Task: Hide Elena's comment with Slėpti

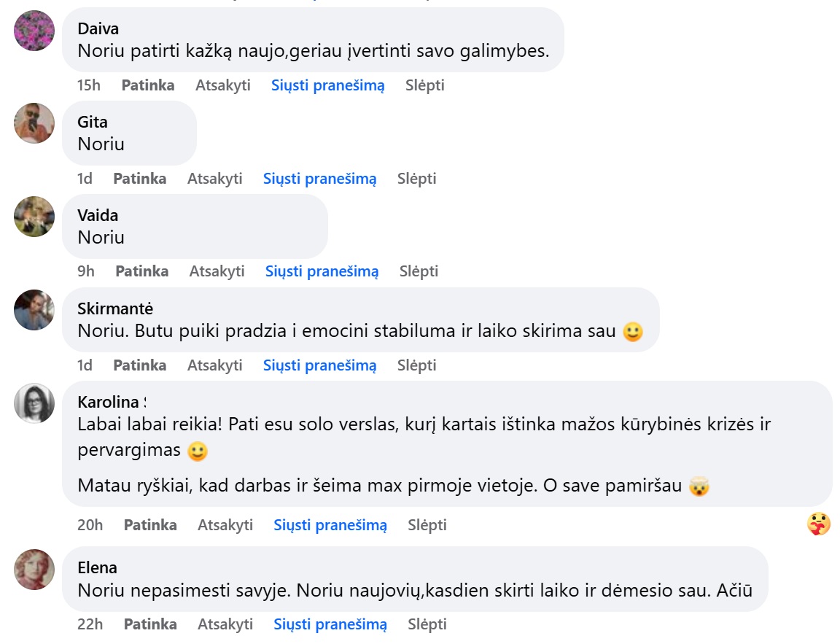Action: pyautogui.click(x=428, y=624)
